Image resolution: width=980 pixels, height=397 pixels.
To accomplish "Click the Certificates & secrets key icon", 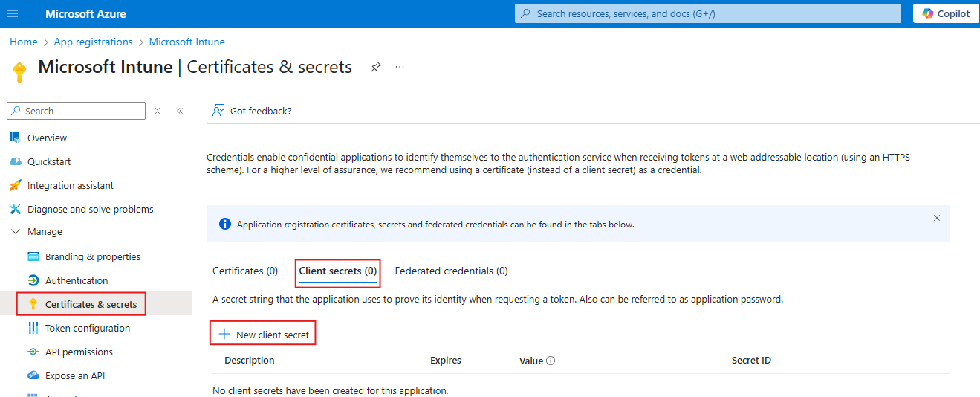I will pos(33,304).
